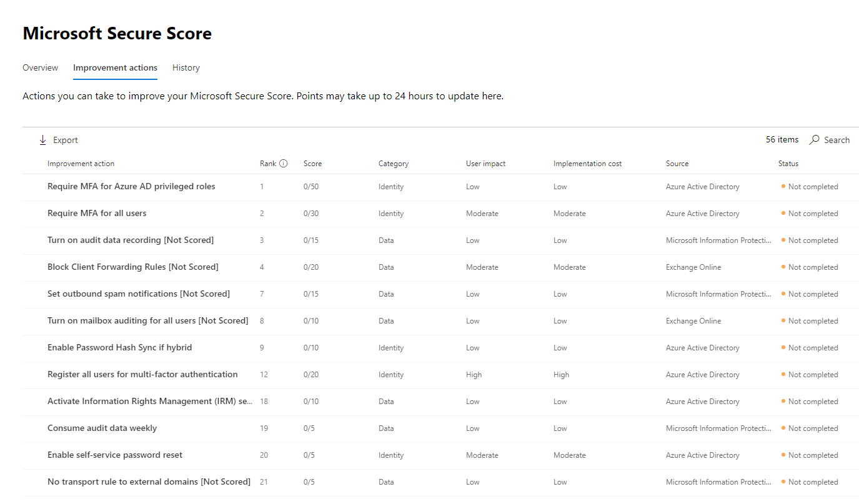Open Consume audit data weekly action
Image resolution: width=859 pixels, height=504 pixels.
click(102, 428)
